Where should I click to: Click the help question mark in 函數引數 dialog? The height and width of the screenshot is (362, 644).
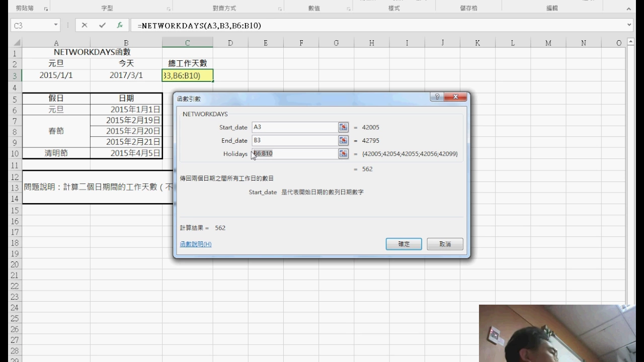(437, 97)
